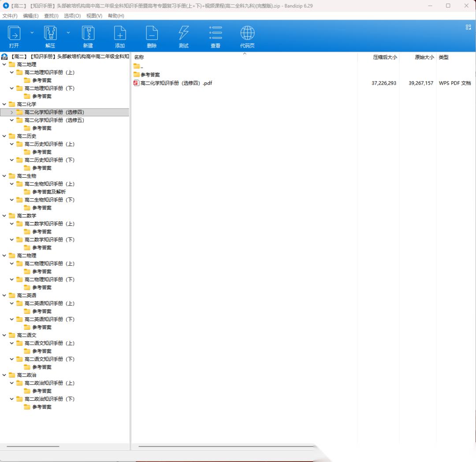The image size is (476, 462).
Task: Collapse the 高二地理 tree folder
Action: pyautogui.click(x=4, y=64)
